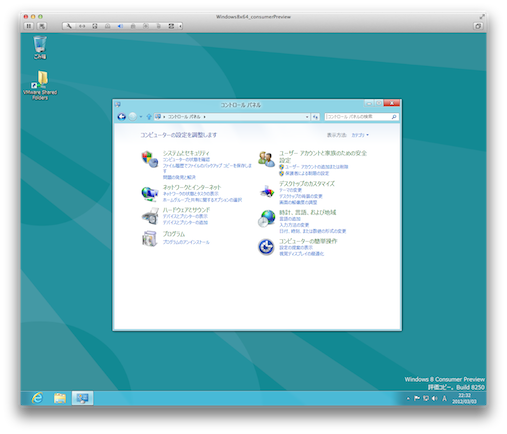Expand the breadcrumb arrow after コントロール パネル

click(x=204, y=117)
